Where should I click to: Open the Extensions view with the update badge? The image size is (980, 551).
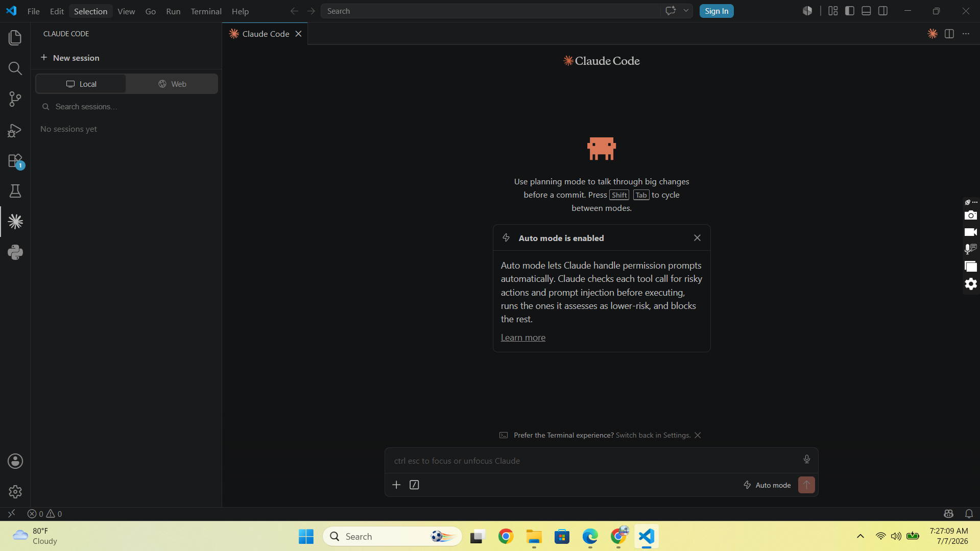(15, 161)
